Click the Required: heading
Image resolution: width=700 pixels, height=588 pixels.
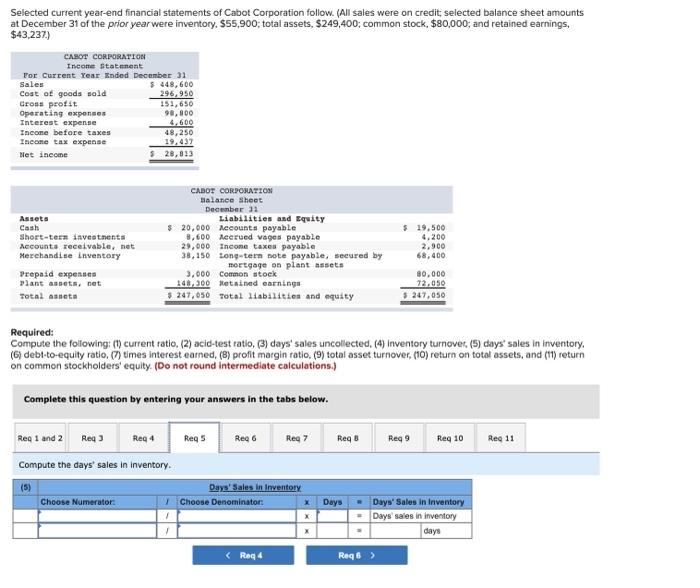(32, 332)
